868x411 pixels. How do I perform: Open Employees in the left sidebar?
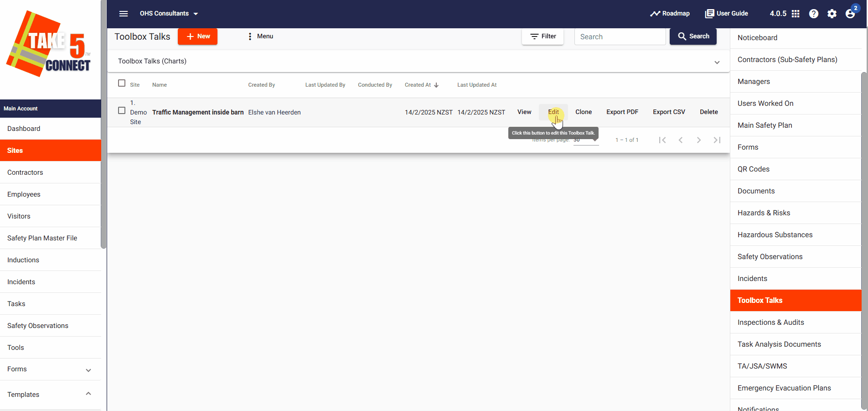coord(50,194)
